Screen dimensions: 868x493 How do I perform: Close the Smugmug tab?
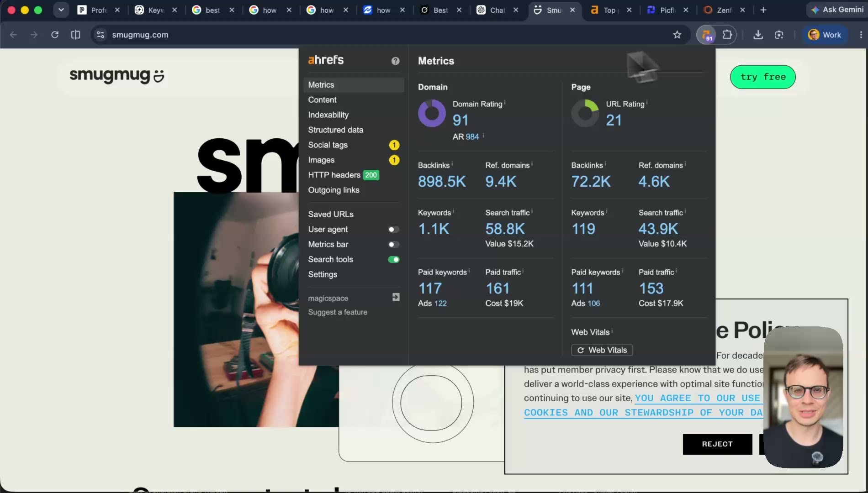572,10
